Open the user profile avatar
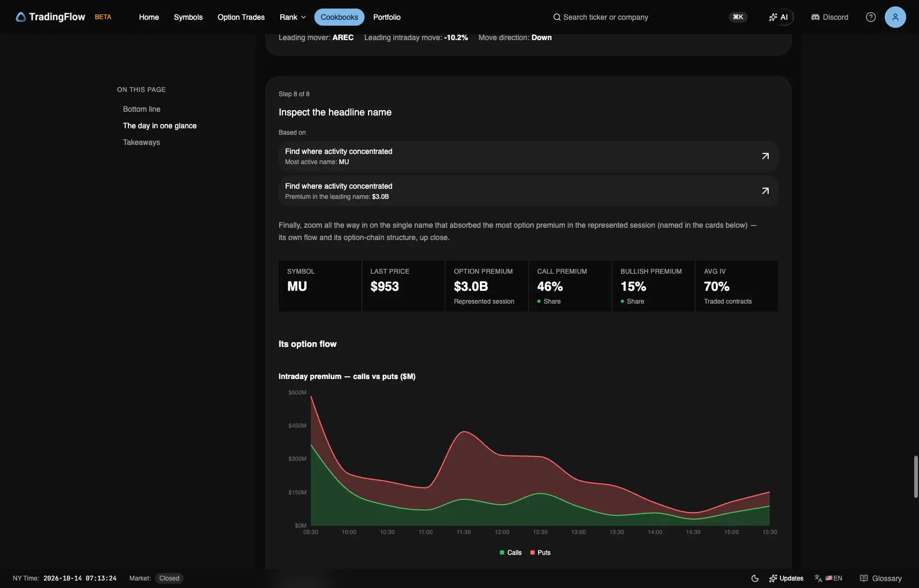This screenshot has width=919, height=588. tap(895, 17)
